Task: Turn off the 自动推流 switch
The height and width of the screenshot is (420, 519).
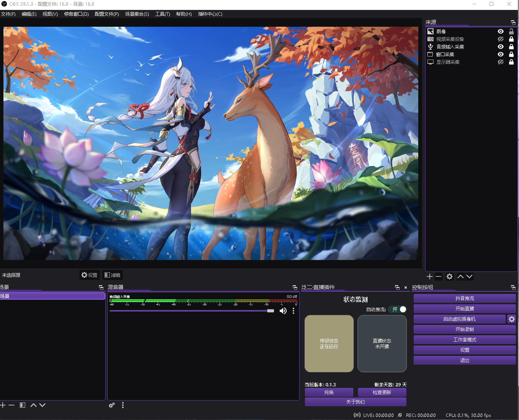Action: pyautogui.click(x=398, y=309)
